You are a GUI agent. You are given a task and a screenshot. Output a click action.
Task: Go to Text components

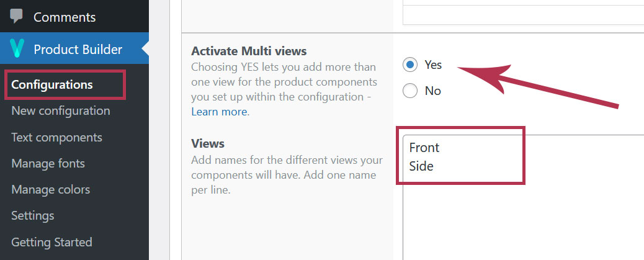[x=56, y=137]
